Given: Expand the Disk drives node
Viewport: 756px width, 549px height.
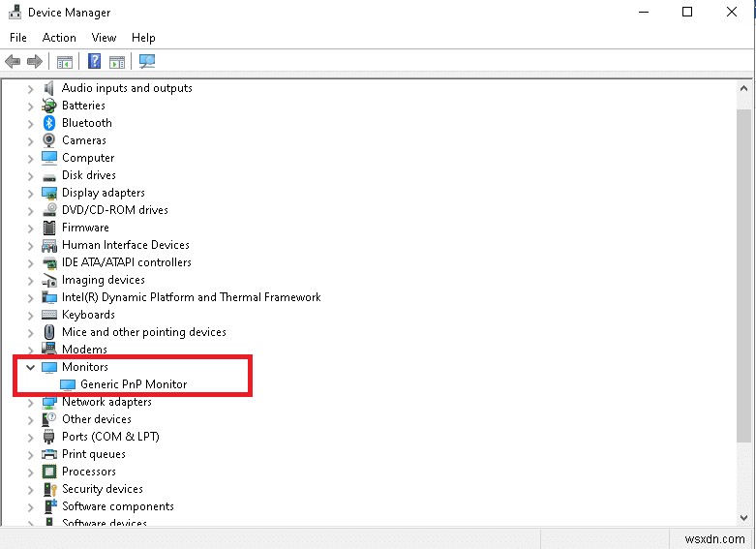Looking at the screenshot, I should 30,175.
